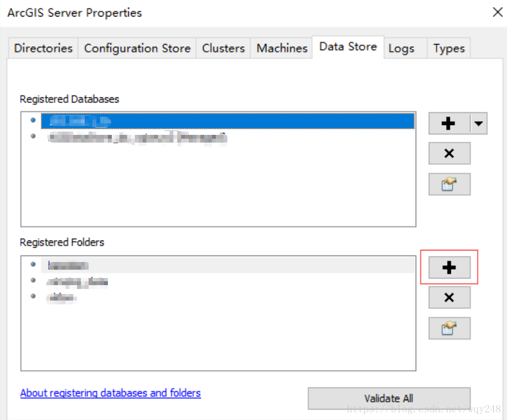This screenshot has width=507, height=420.
Task: Select the second registered folder entry
Action: tap(77, 282)
